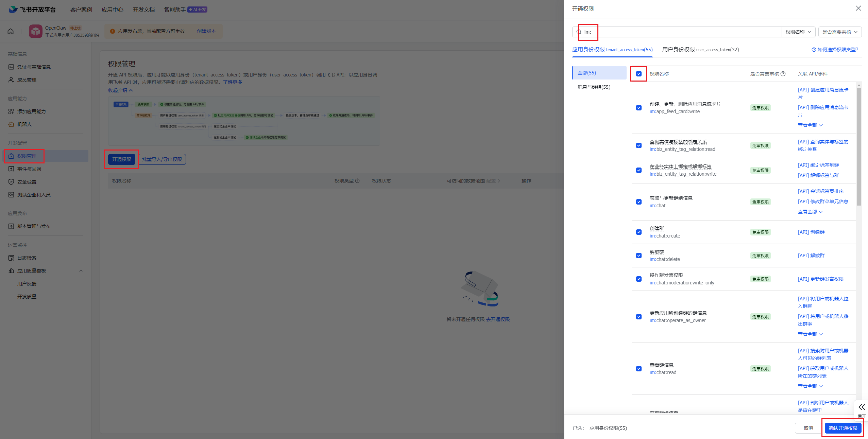Open 机器人 from the sidebar
Image resolution: width=868 pixels, height=439 pixels.
pos(24,124)
